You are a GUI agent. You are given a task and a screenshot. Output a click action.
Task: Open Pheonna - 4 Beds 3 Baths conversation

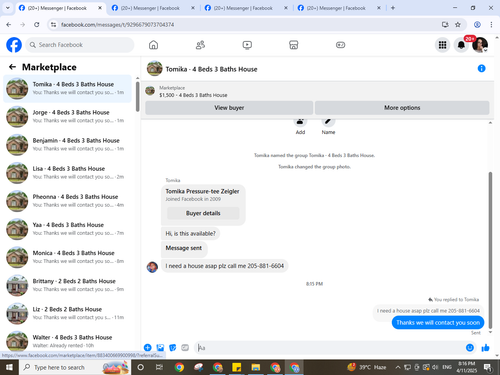pyautogui.click(x=68, y=201)
